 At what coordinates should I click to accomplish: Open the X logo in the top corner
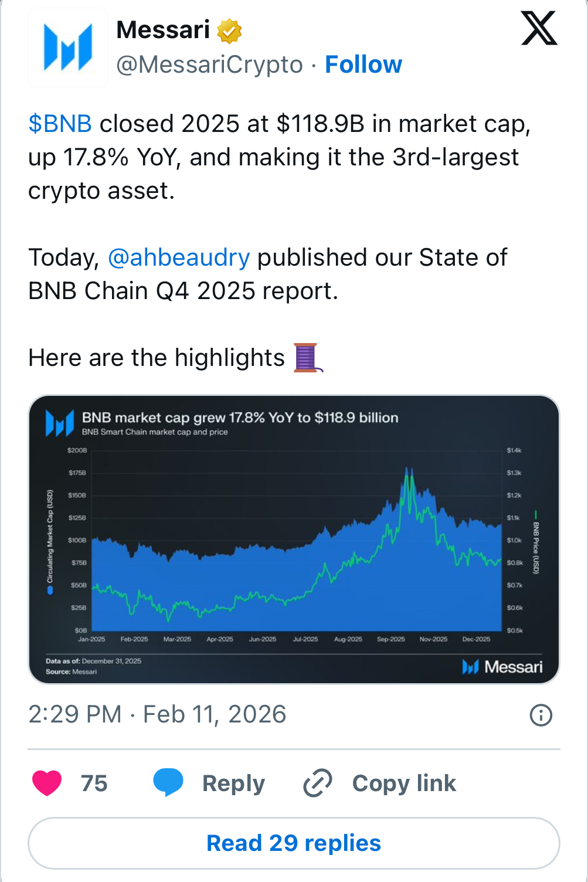point(539,29)
